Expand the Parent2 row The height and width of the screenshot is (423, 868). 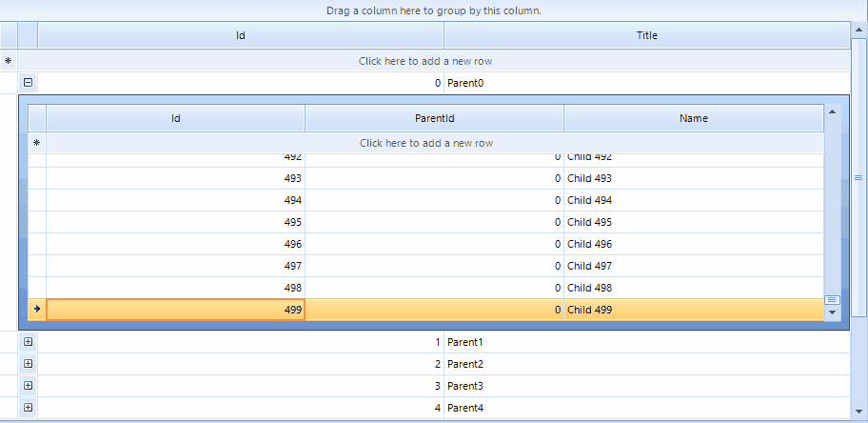point(28,364)
